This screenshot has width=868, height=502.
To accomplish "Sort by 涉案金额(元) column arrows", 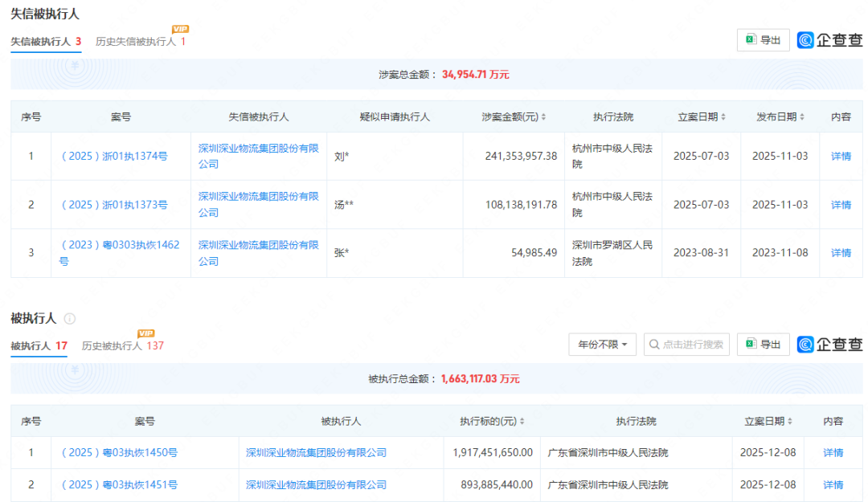I will [x=544, y=117].
